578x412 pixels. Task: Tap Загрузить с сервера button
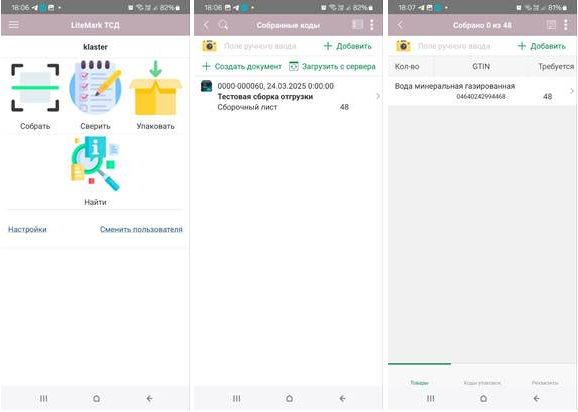pos(332,66)
